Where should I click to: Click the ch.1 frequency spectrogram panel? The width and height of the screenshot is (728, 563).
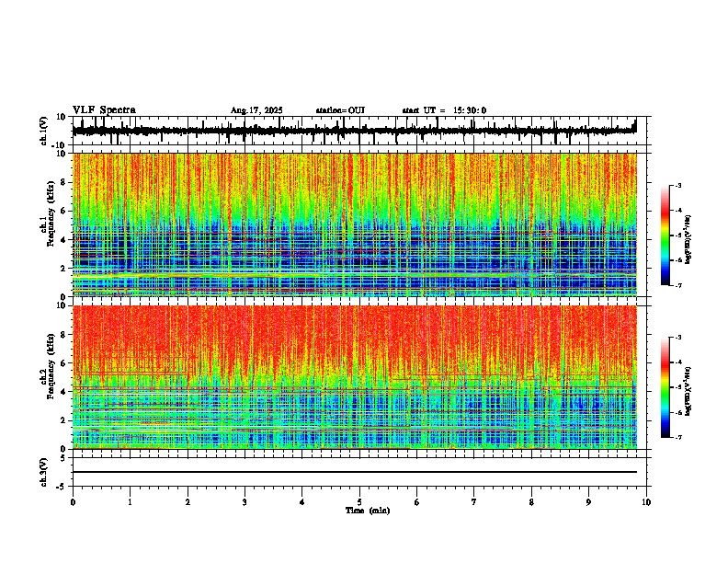point(355,224)
